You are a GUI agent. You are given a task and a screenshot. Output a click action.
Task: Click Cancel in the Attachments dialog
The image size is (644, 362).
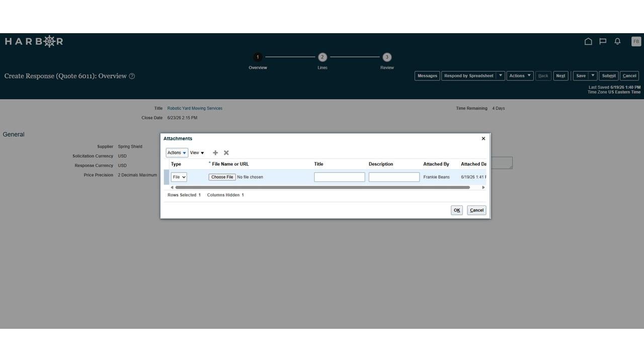[476, 210]
